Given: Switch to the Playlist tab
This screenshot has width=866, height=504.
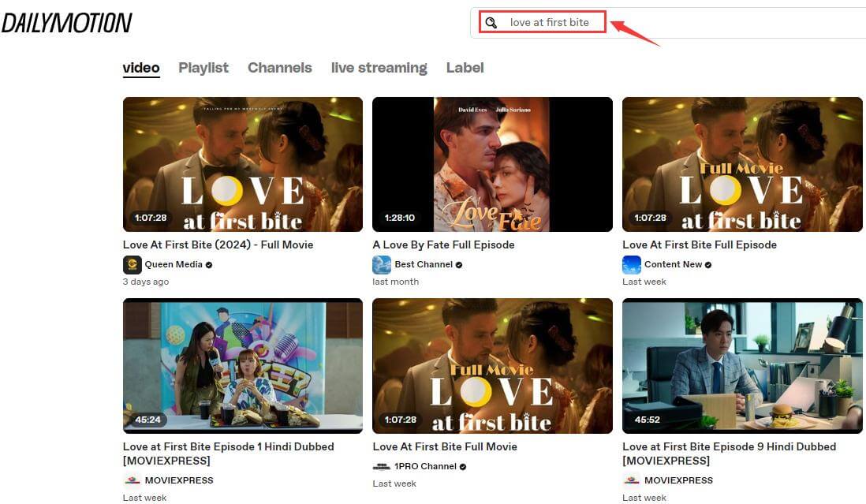Looking at the screenshot, I should coord(203,68).
